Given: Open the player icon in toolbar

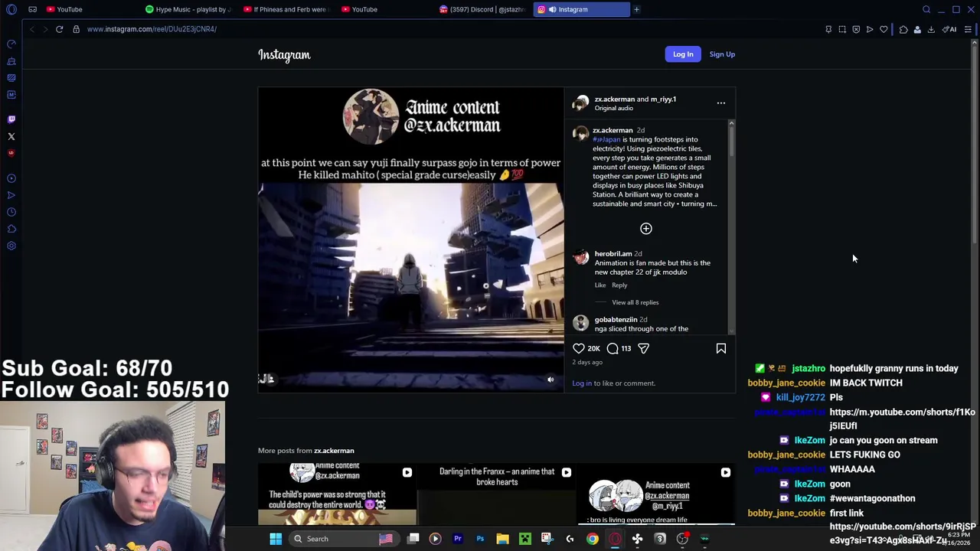Looking at the screenshot, I should [x=870, y=29].
